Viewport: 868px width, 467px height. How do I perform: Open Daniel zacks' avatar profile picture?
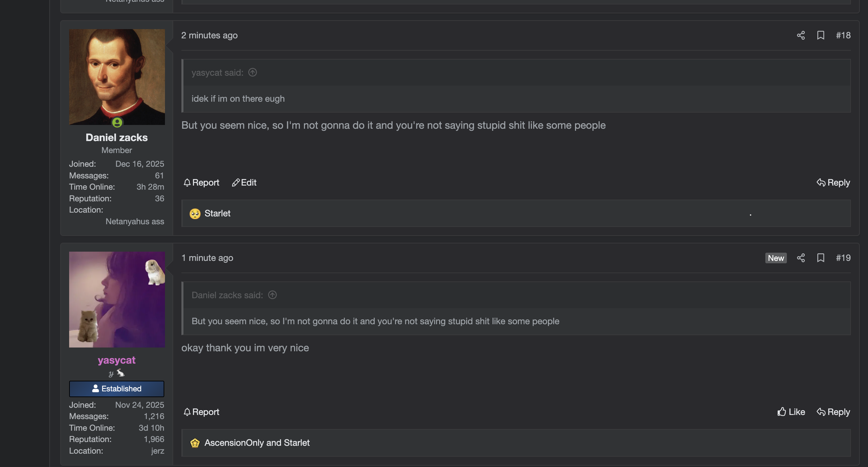[117, 77]
